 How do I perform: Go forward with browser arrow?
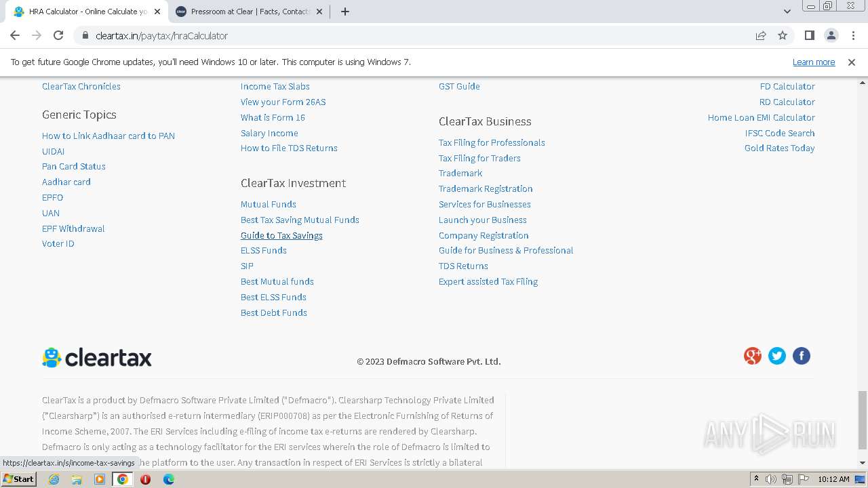[x=37, y=35]
